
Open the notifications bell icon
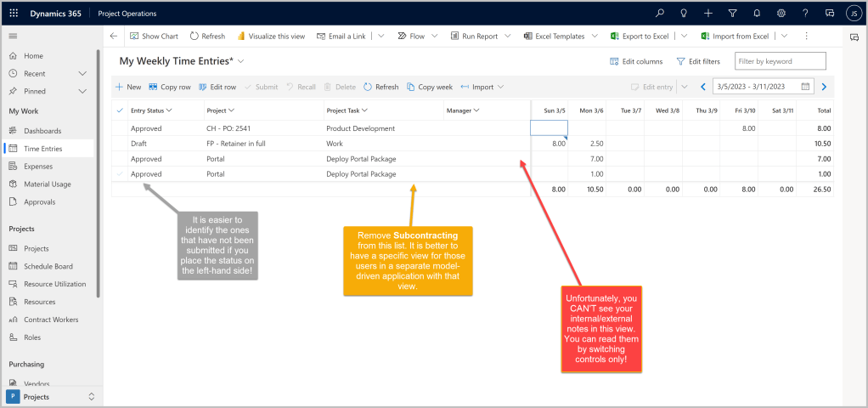757,13
